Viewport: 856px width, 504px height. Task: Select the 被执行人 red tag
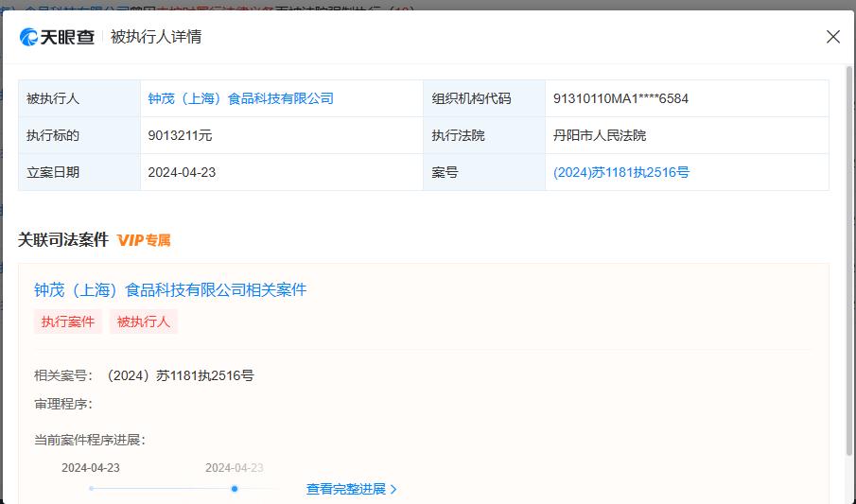pos(144,322)
